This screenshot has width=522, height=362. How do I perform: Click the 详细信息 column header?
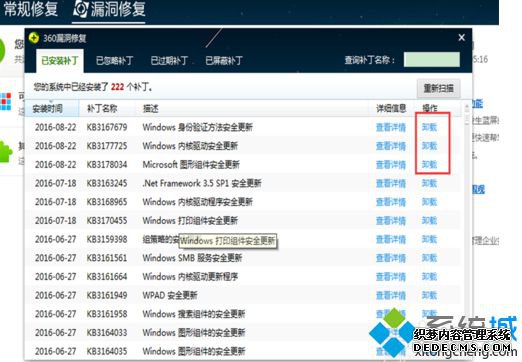[x=391, y=108]
